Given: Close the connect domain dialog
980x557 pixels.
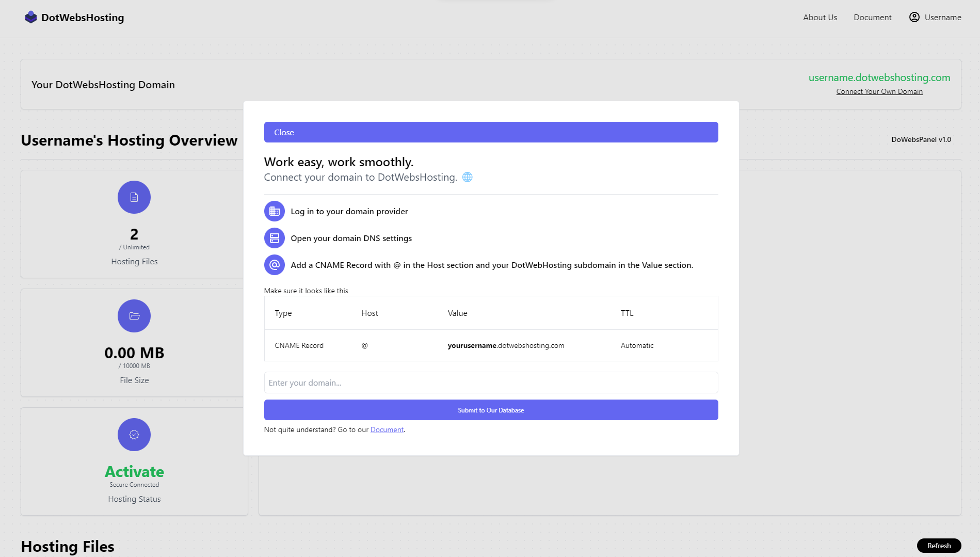Looking at the screenshot, I should [491, 132].
